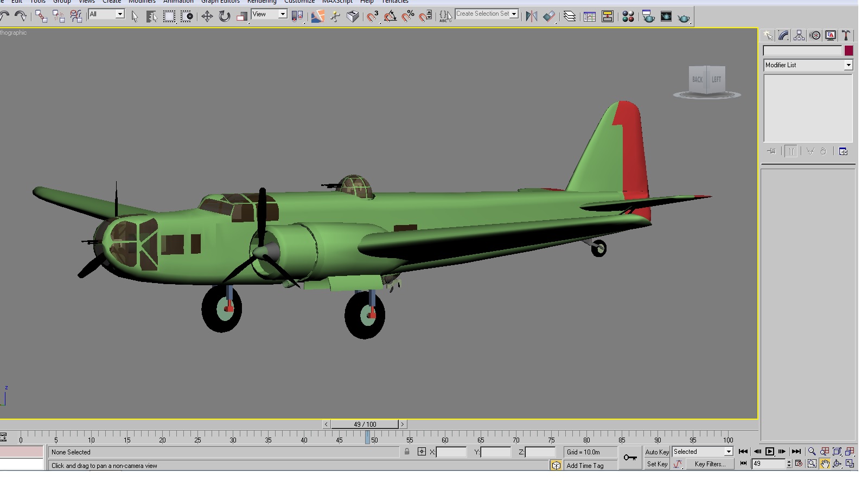The height and width of the screenshot is (488, 868).
Task: Select the Scale tool
Action: click(242, 16)
